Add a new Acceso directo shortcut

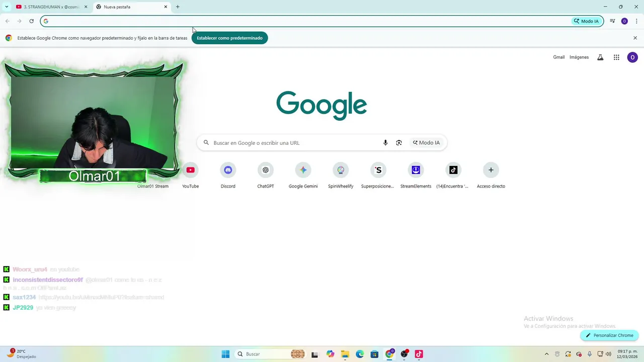tap(491, 175)
